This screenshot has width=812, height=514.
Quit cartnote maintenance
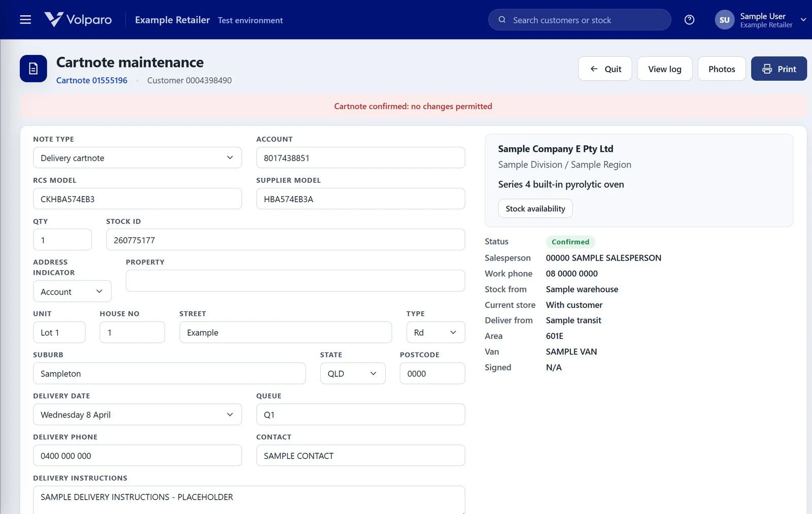[x=605, y=69]
